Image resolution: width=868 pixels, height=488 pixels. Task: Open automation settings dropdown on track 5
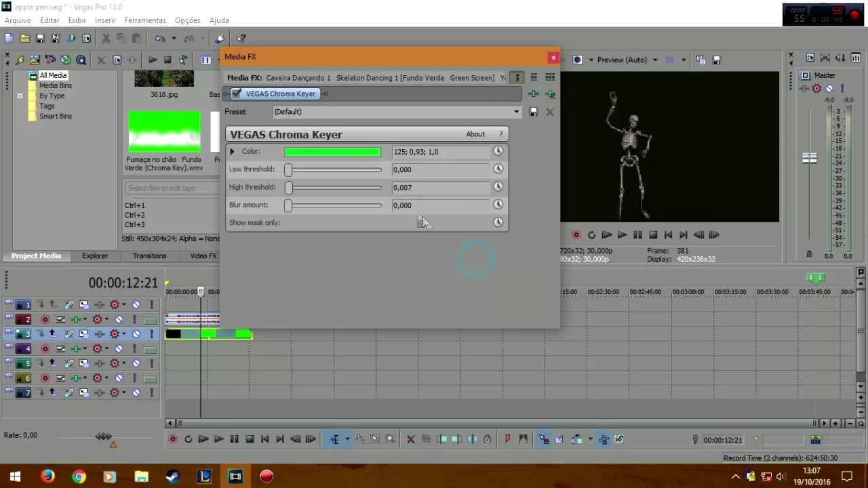point(123,363)
